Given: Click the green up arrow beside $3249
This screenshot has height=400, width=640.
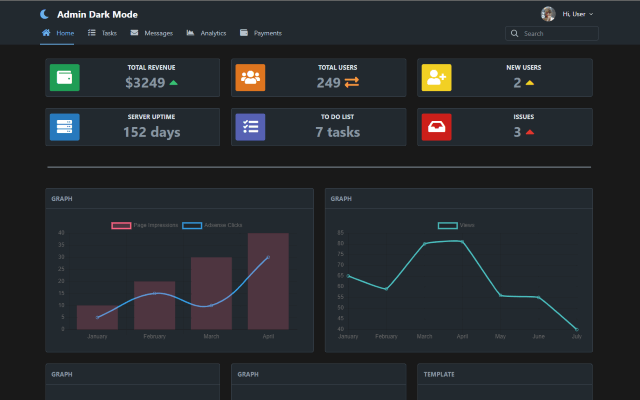Looking at the screenshot, I should coord(173,83).
